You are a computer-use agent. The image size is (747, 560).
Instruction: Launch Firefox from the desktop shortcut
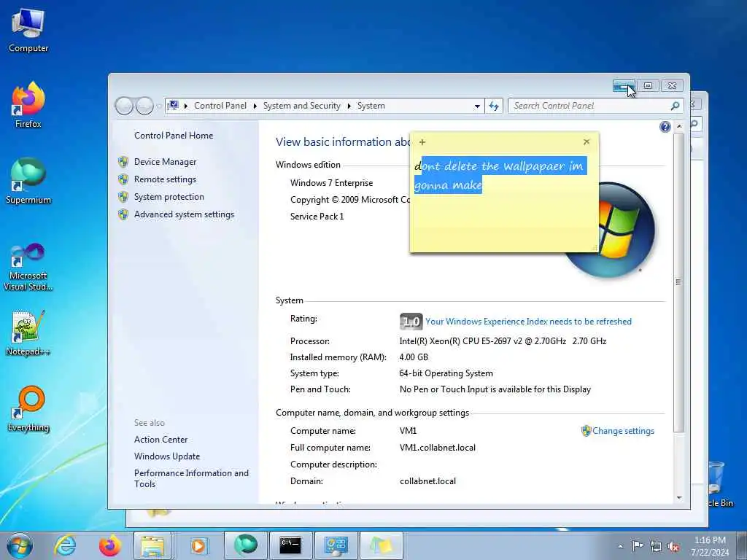pos(28,105)
